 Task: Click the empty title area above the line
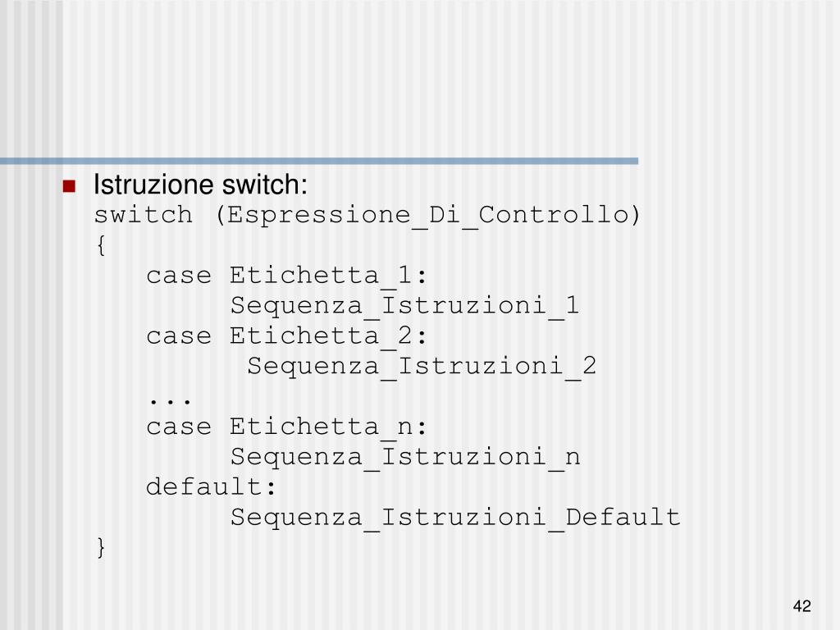tap(420, 79)
